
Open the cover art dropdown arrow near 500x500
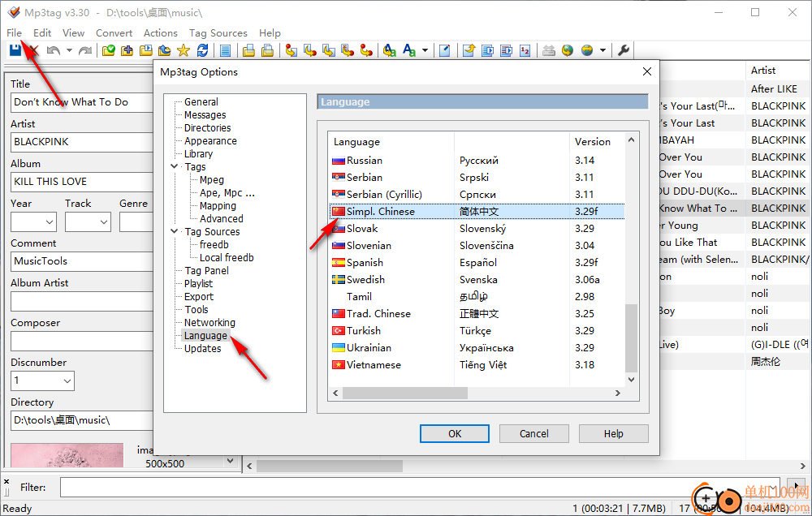[x=230, y=460]
